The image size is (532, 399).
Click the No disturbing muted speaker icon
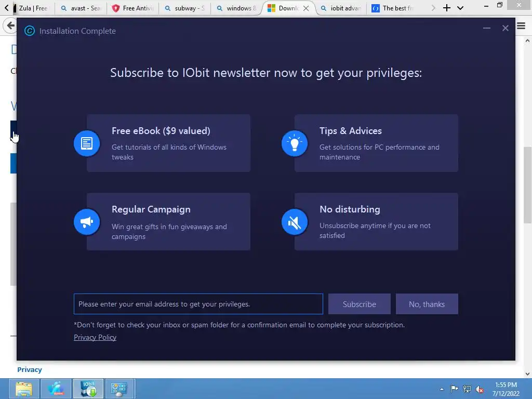click(x=295, y=222)
